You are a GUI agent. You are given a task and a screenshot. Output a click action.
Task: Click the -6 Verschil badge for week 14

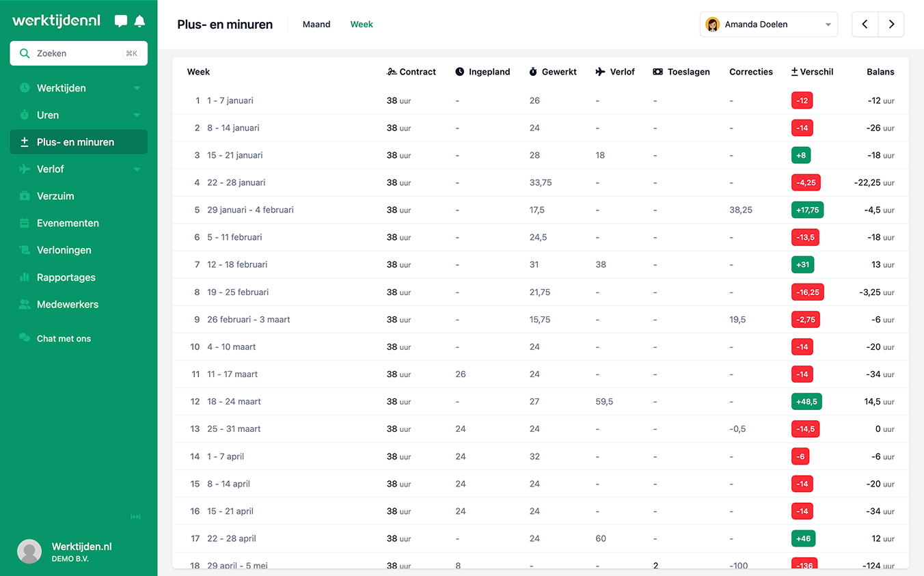[801, 456]
